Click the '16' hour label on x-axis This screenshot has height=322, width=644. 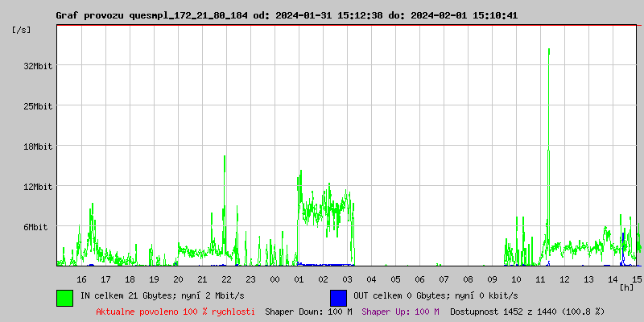click(x=81, y=279)
